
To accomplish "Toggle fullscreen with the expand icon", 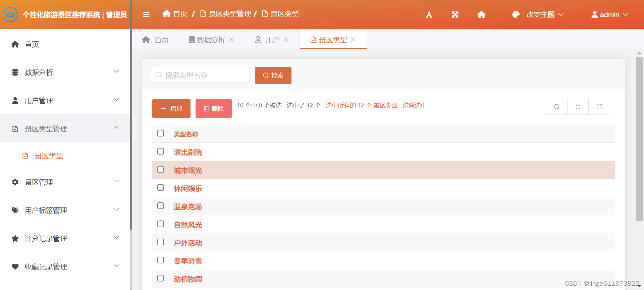I will (x=455, y=14).
